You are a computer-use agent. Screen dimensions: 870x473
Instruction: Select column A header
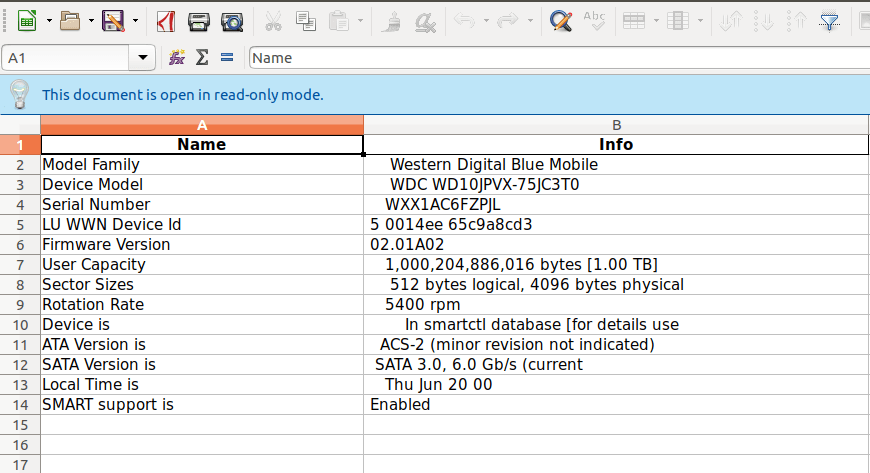(x=202, y=125)
